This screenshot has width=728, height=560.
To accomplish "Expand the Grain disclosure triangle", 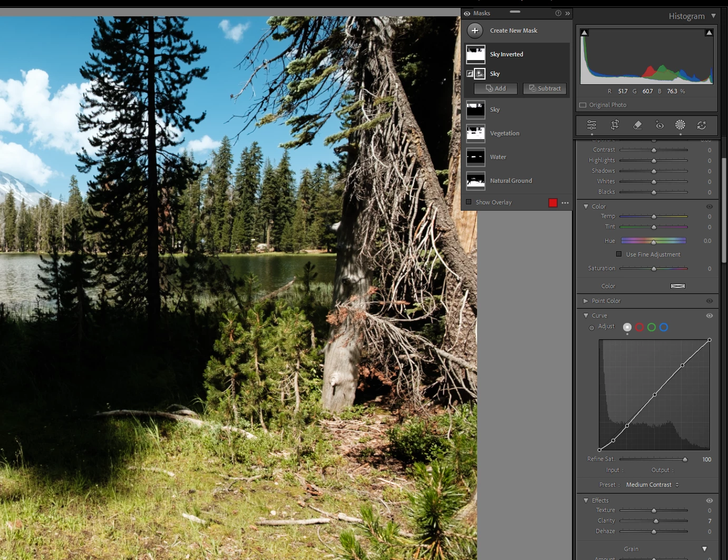I will [x=704, y=549].
